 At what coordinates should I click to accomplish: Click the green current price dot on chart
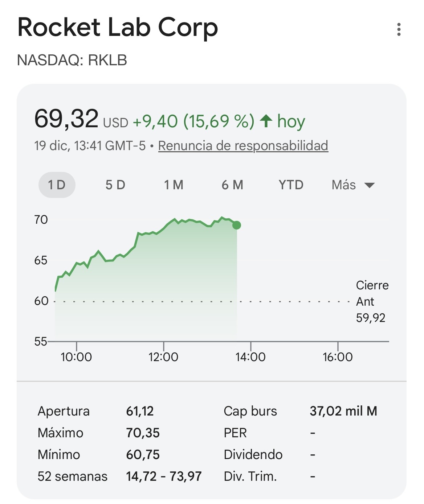pyautogui.click(x=237, y=225)
